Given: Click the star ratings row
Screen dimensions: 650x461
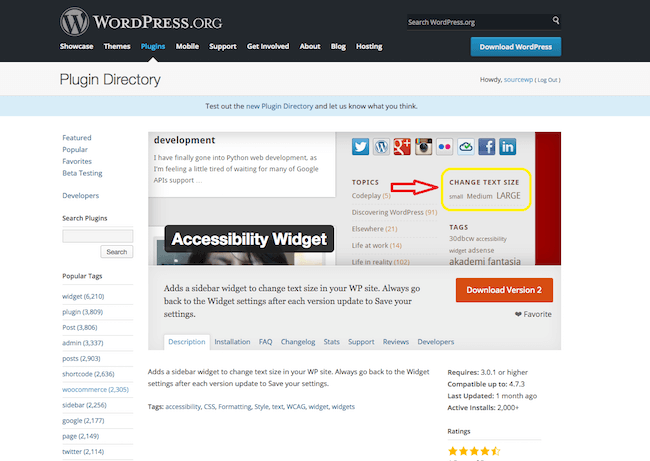Looking at the screenshot, I should [474, 451].
